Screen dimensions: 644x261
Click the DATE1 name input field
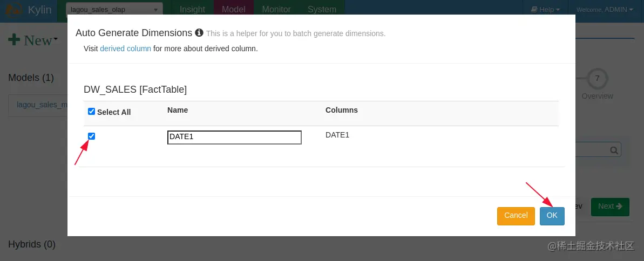tap(234, 138)
